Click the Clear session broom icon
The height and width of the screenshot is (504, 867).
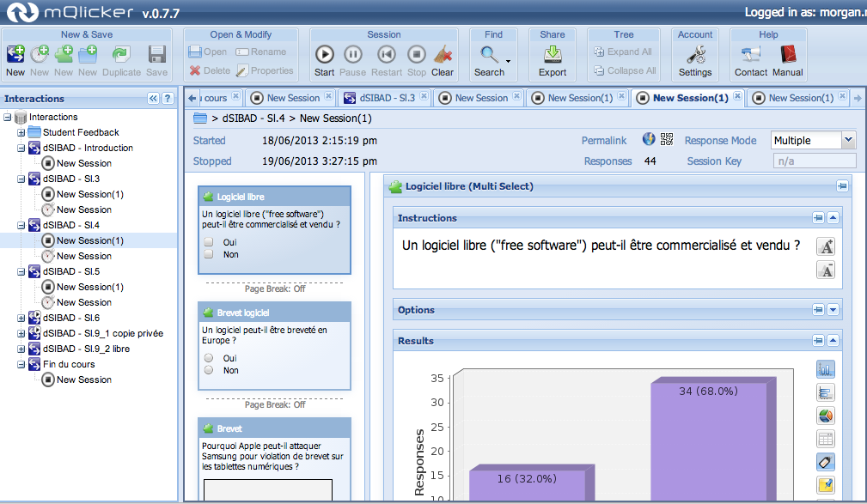443,55
